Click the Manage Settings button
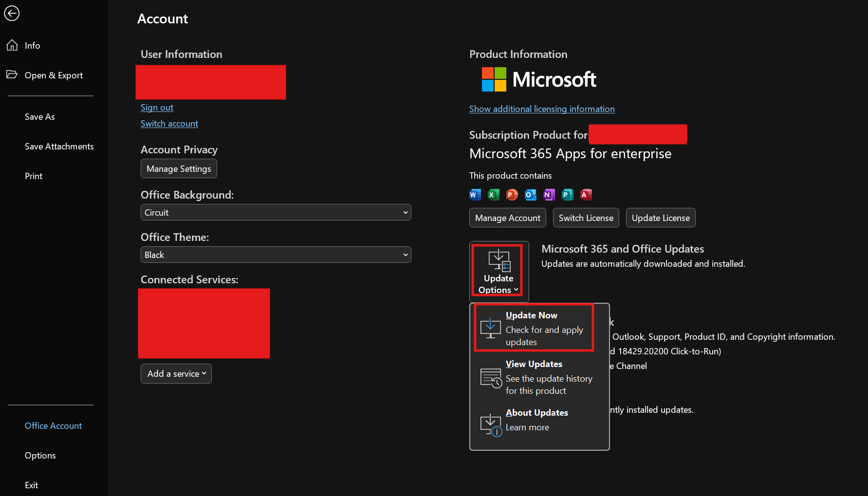868x496 pixels. (x=179, y=168)
